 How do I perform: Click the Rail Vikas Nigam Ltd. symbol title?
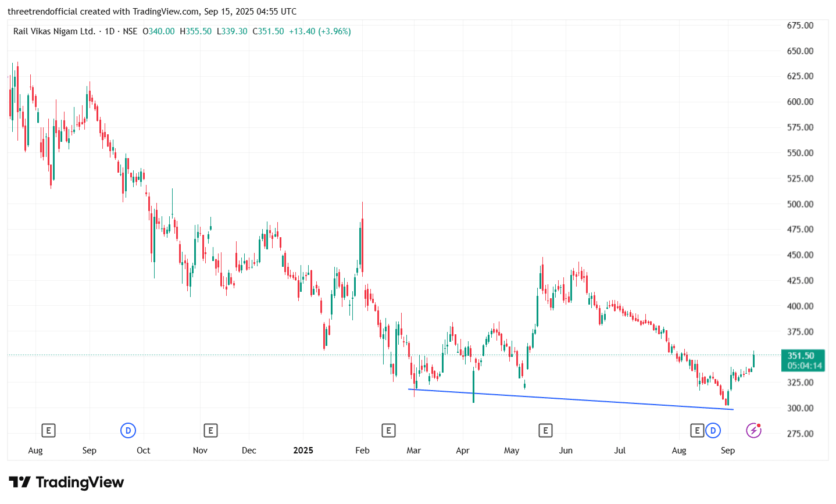54,31
